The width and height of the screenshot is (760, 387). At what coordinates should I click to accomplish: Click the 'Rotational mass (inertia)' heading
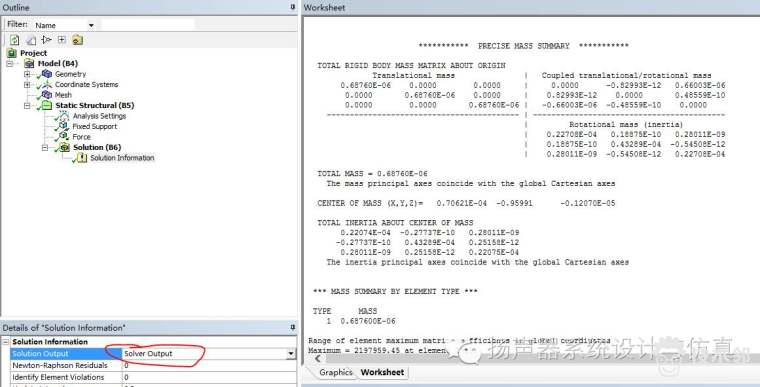(626, 125)
